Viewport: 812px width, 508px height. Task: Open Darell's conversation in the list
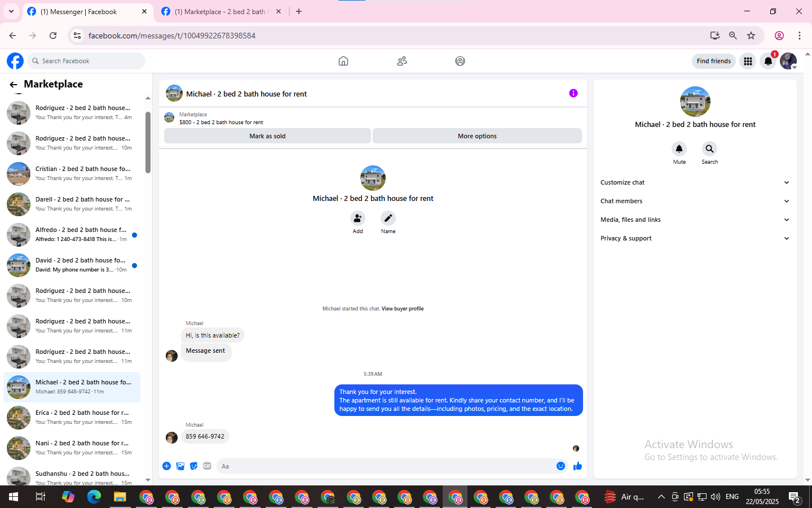pos(72,204)
